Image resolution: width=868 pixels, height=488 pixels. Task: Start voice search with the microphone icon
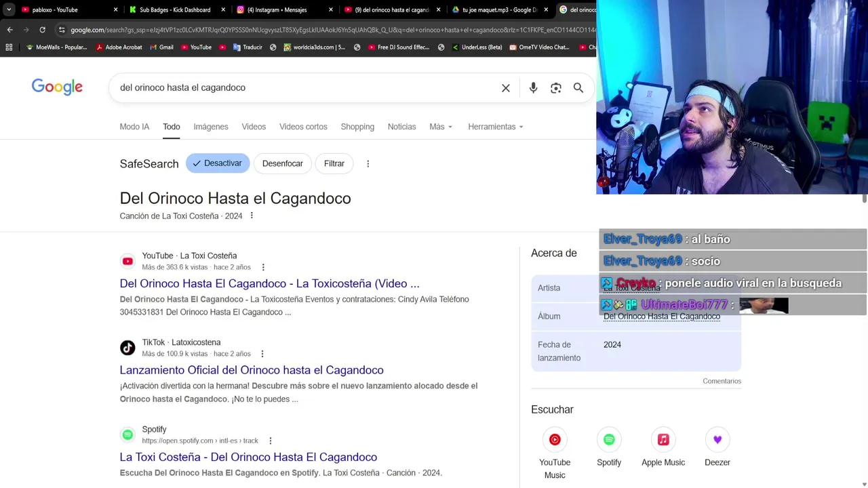pyautogui.click(x=533, y=88)
